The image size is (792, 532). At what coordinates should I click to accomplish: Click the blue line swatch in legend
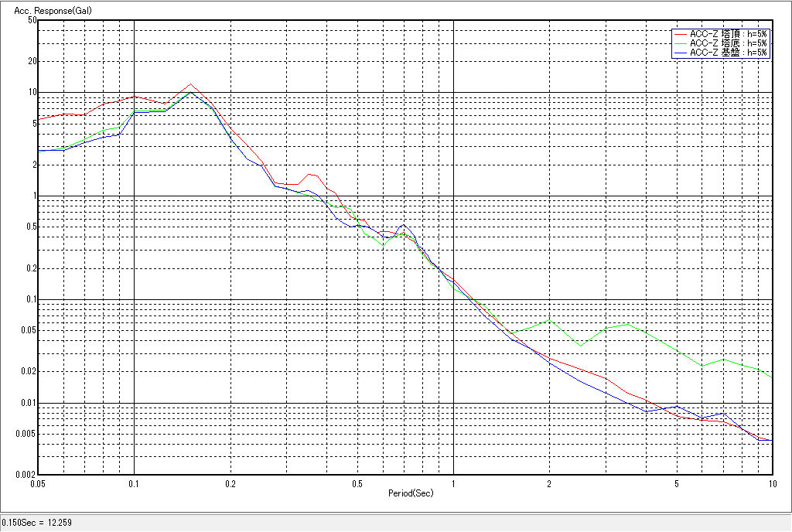coord(681,53)
